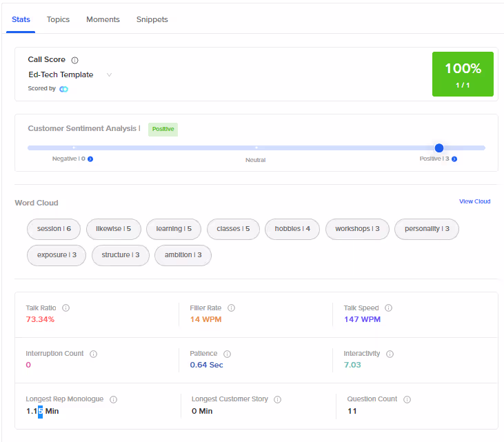Click the Positive sentiment badge

163,129
